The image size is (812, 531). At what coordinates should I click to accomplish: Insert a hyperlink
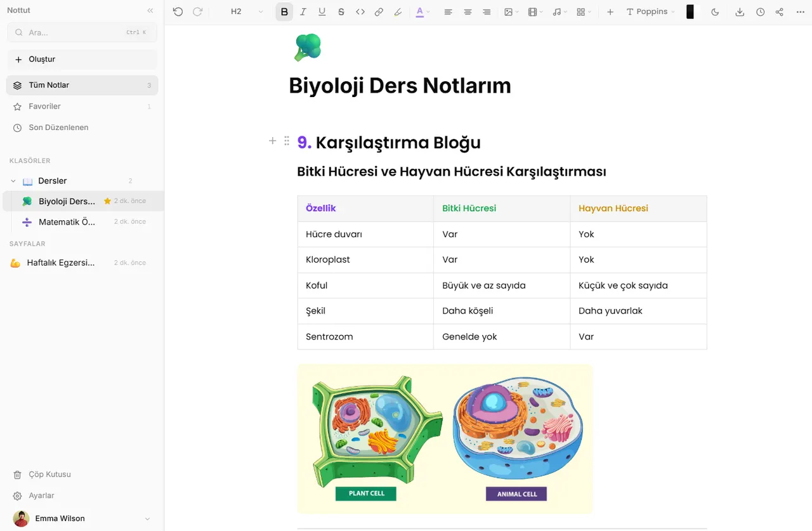(379, 11)
